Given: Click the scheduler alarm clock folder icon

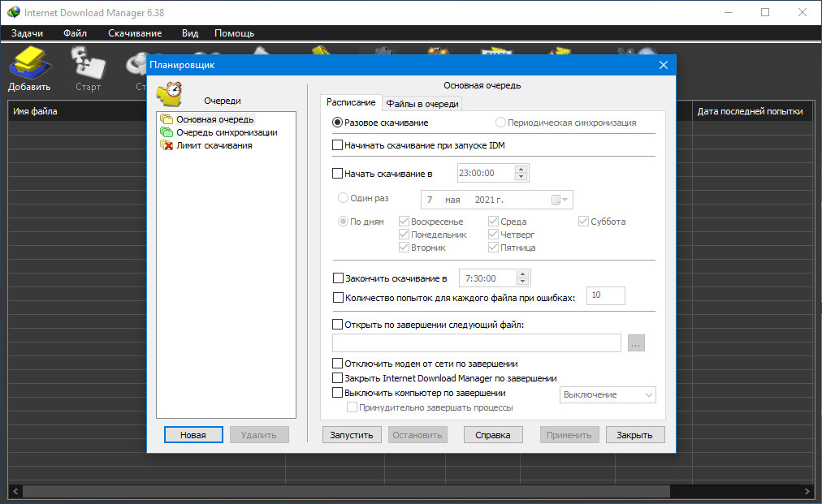Looking at the screenshot, I should (170, 94).
